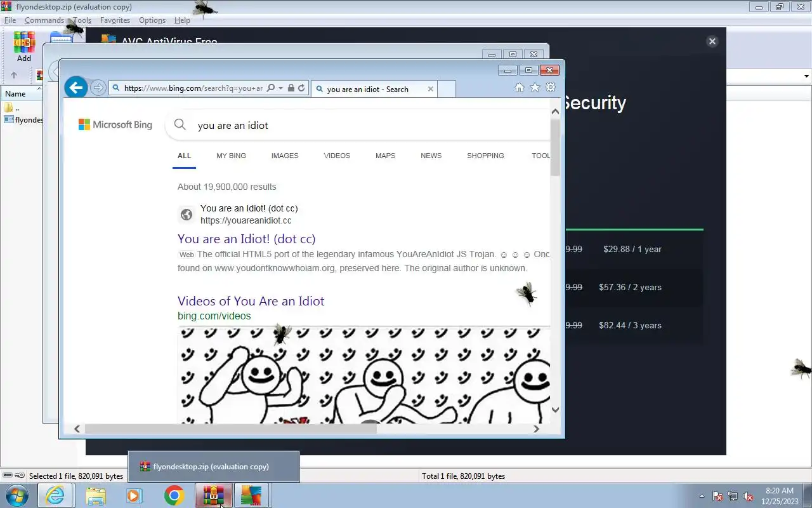Go back using the blue IE back arrow
This screenshot has width=812, height=508.
click(x=76, y=88)
